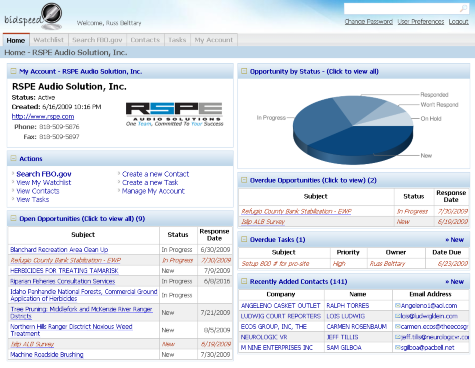The height and width of the screenshot is (368, 475).
Task: Collapse the Overdue Tasks panel
Action: point(244,239)
